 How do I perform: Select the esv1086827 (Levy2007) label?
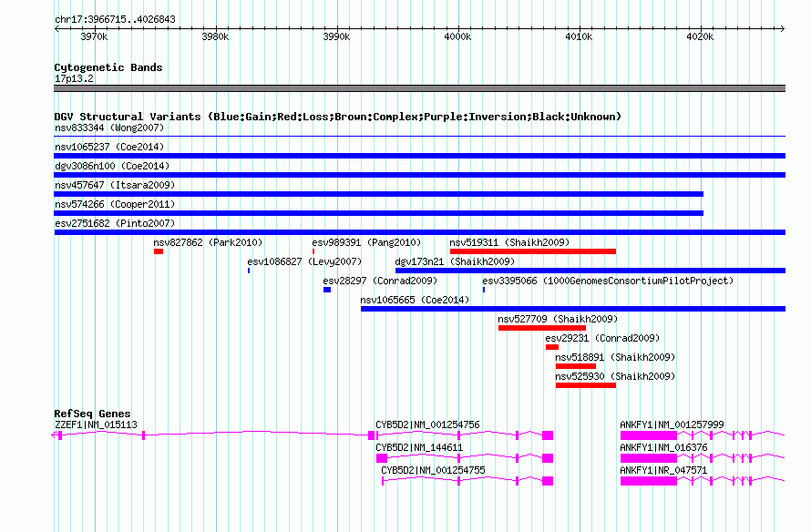pos(304,261)
